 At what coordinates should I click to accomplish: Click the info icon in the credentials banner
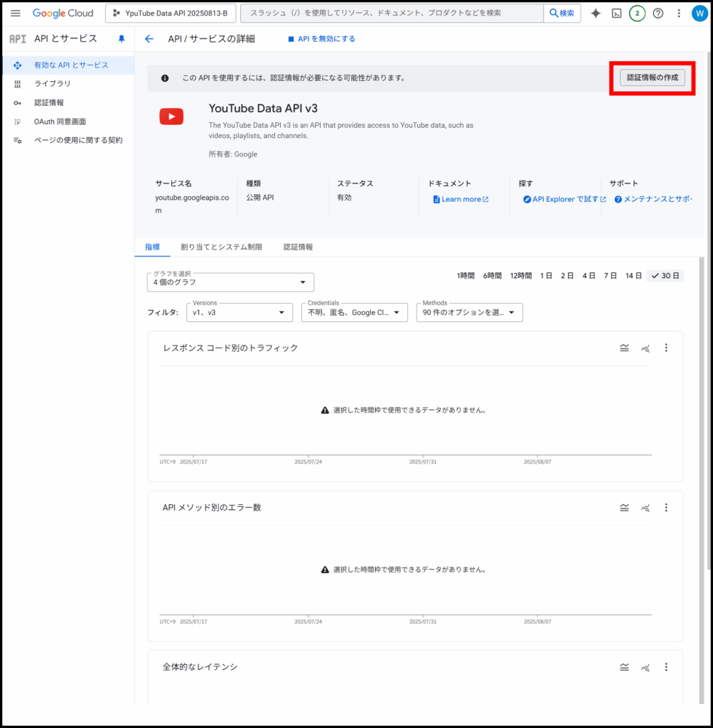click(x=165, y=78)
